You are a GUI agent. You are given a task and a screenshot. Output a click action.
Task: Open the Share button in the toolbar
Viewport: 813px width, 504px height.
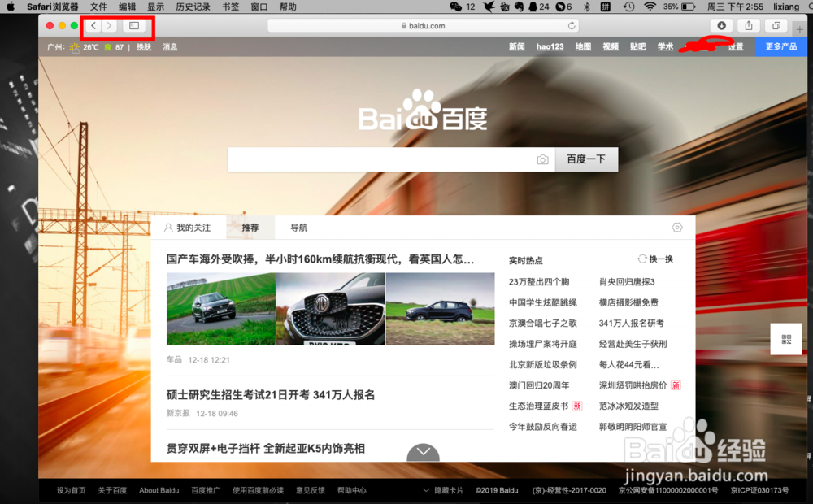coord(749,25)
